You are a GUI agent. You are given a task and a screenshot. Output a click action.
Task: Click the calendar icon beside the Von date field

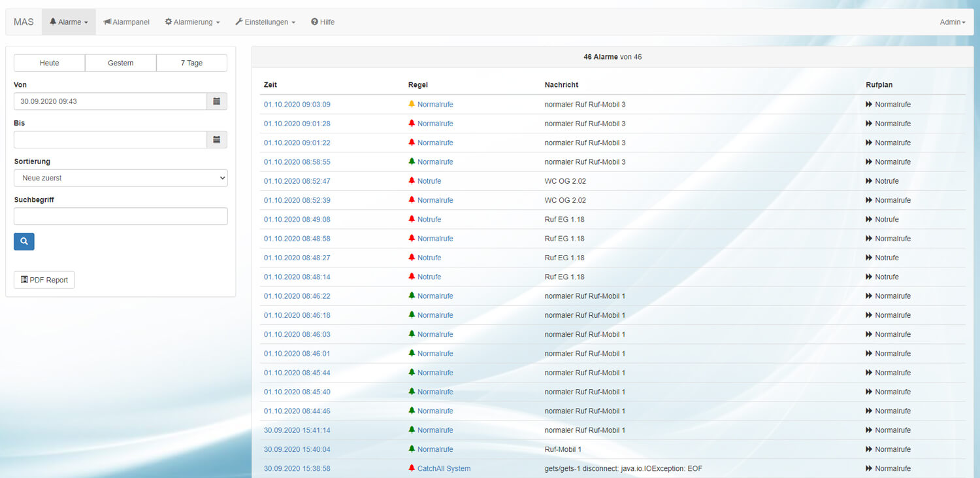(x=217, y=101)
